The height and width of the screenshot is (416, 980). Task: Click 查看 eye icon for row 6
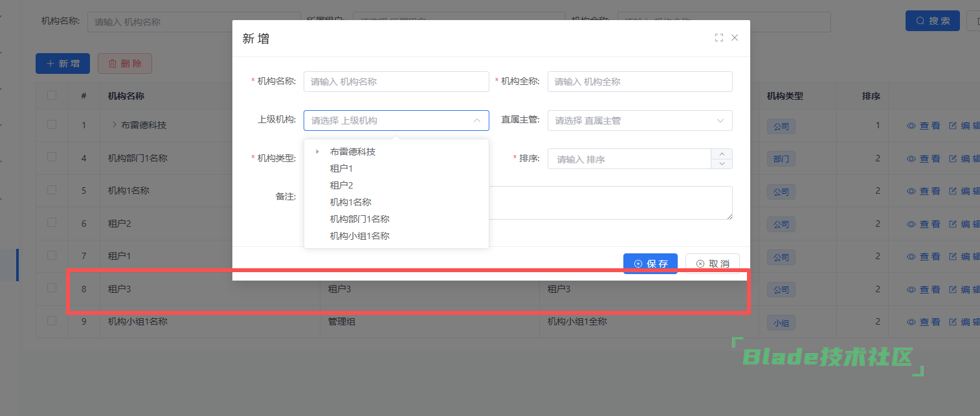pos(911,224)
